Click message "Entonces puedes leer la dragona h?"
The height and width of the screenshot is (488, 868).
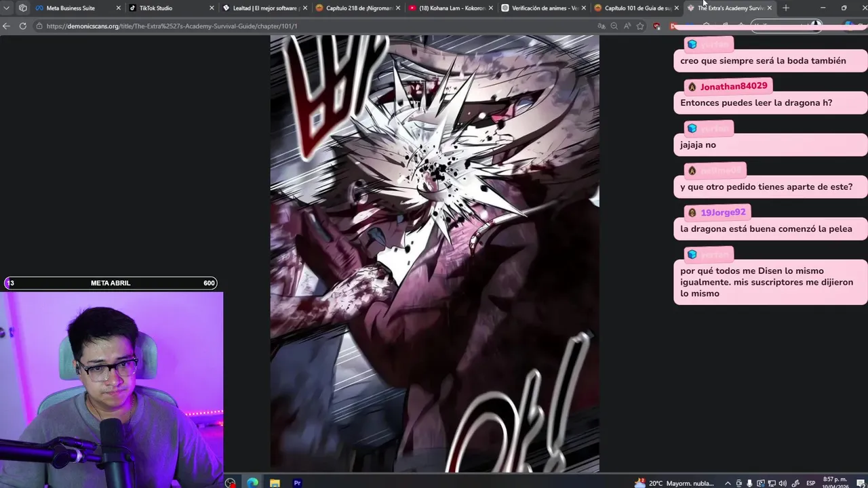point(756,102)
